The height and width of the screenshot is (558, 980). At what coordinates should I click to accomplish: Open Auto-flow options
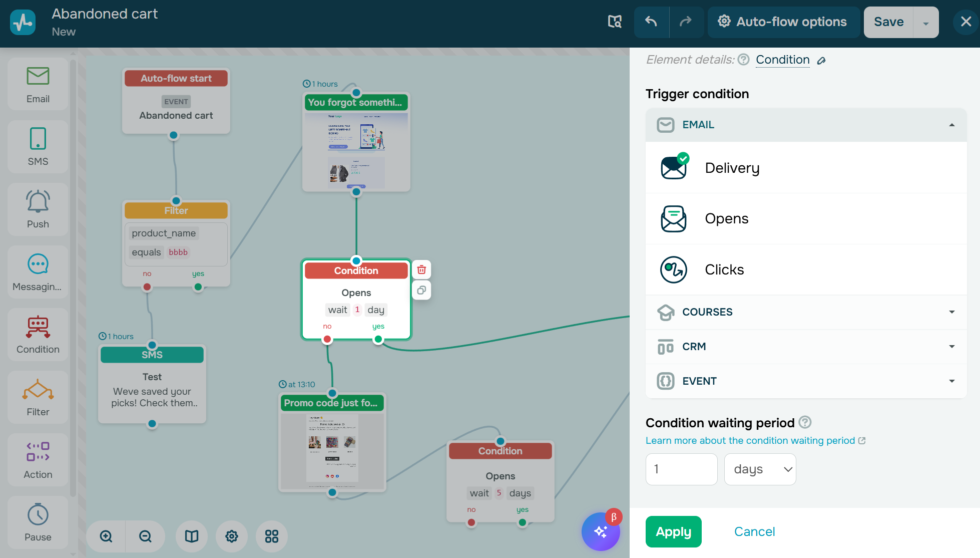(783, 22)
